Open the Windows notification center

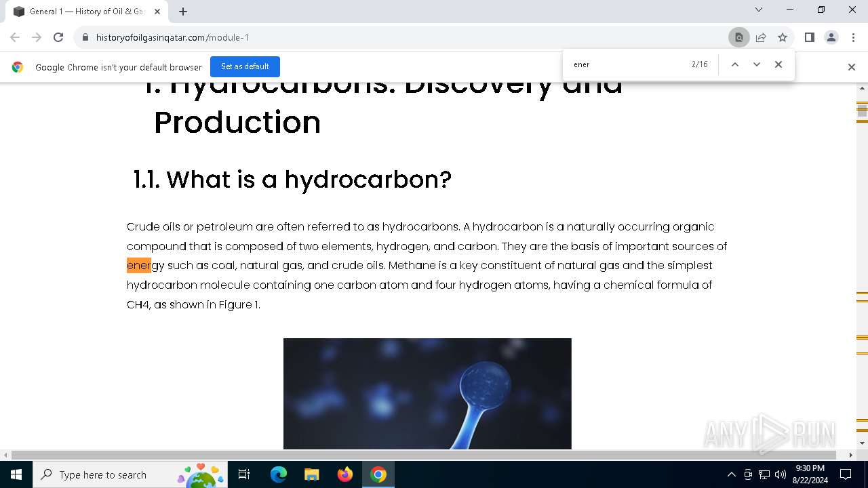(x=846, y=474)
